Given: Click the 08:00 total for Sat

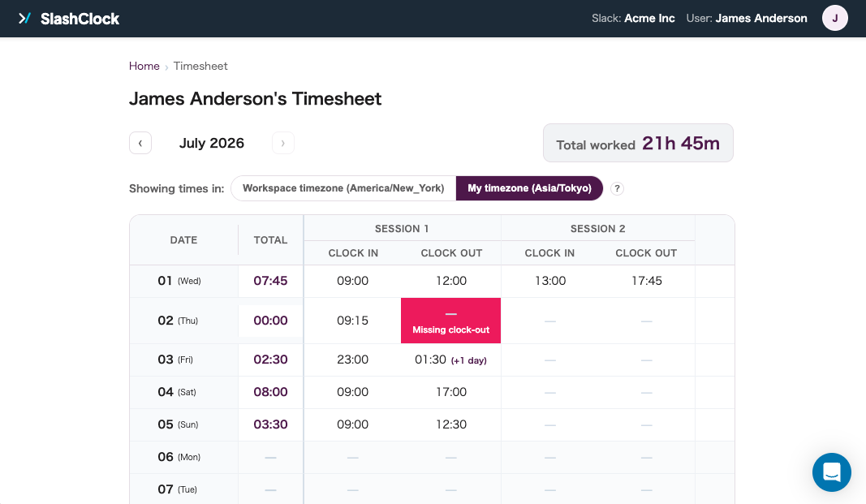Looking at the screenshot, I should point(270,393).
